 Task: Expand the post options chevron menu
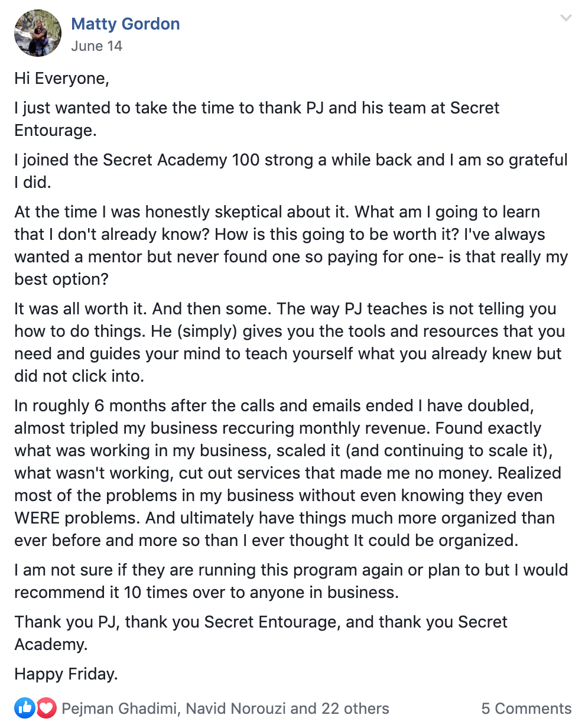(x=565, y=18)
